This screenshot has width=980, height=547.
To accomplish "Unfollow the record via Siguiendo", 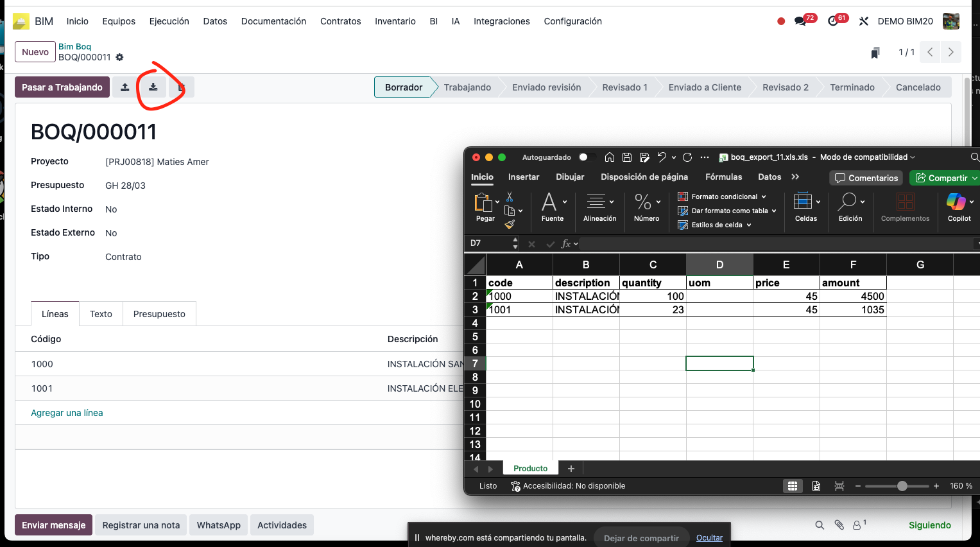I will (929, 525).
